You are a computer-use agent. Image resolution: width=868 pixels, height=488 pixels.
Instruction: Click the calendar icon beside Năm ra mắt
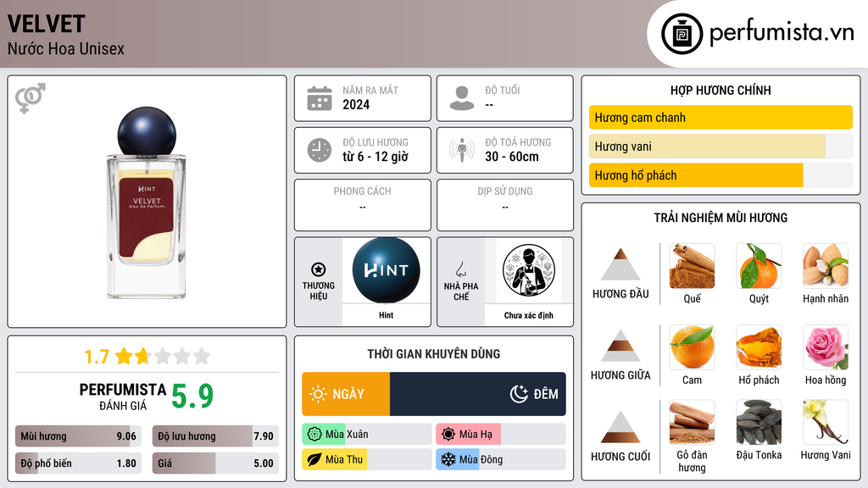(x=320, y=98)
